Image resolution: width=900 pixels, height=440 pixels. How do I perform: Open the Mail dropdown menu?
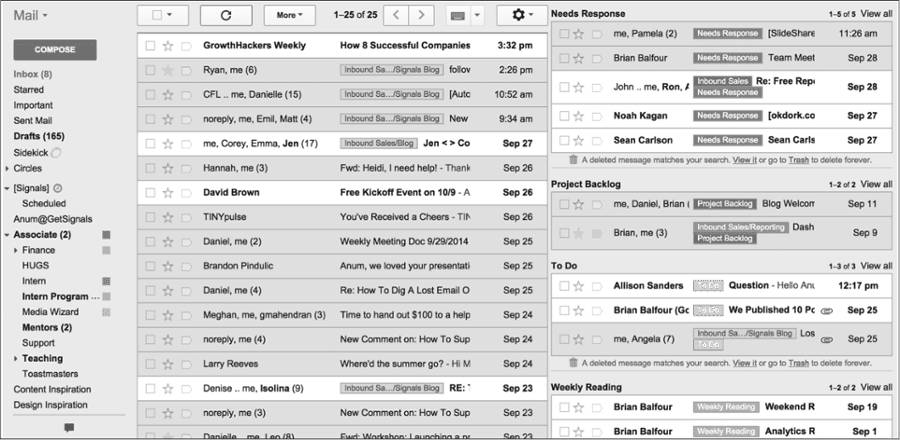click(31, 15)
